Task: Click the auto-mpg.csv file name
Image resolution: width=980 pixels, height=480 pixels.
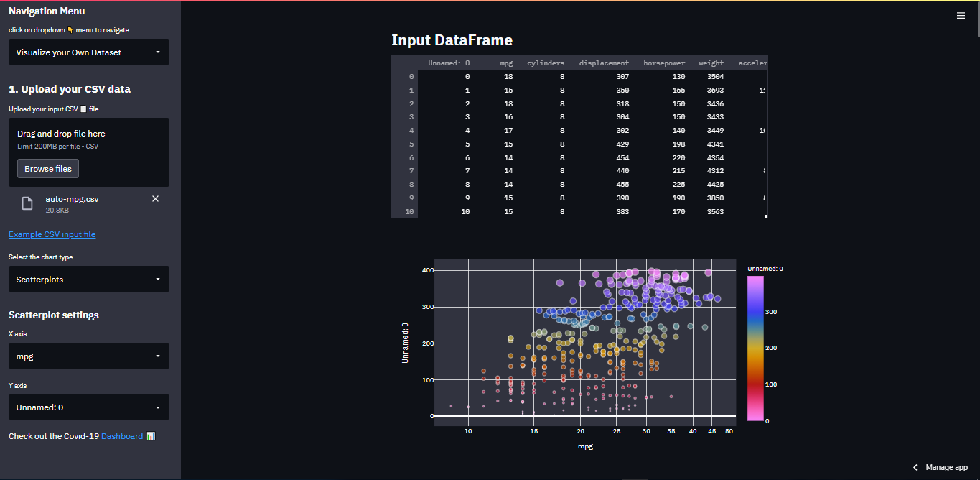Action: click(x=72, y=199)
